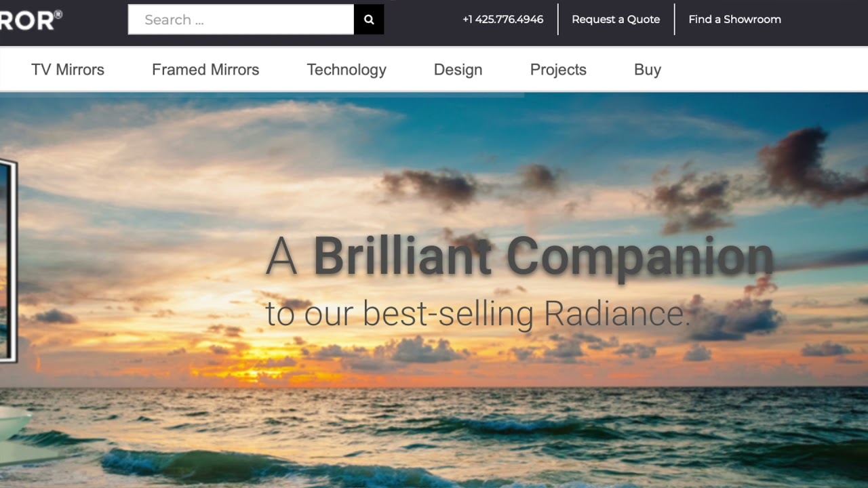Open the Request a Quote link
Viewport: 868px width, 488px height.
click(615, 20)
